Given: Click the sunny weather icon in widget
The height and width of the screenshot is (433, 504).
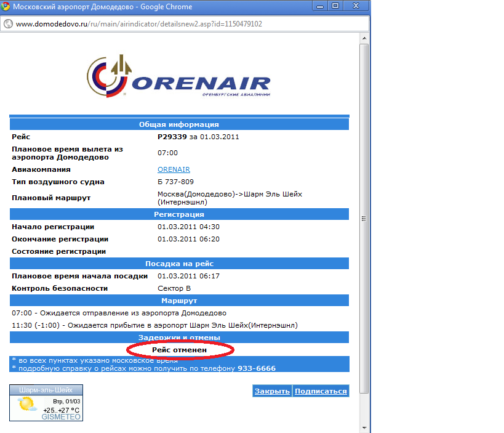Looking at the screenshot, I should [x=27, y=404].
